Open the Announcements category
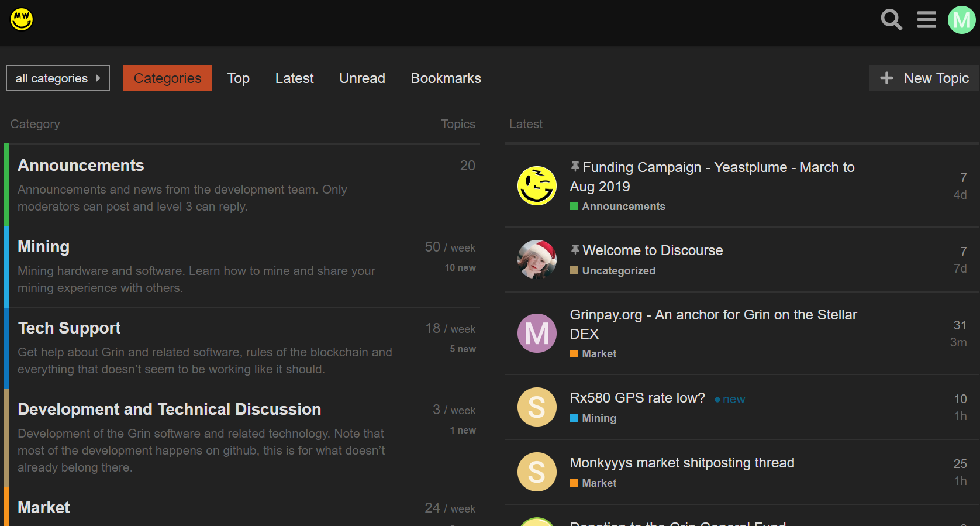 pos(81,166)
